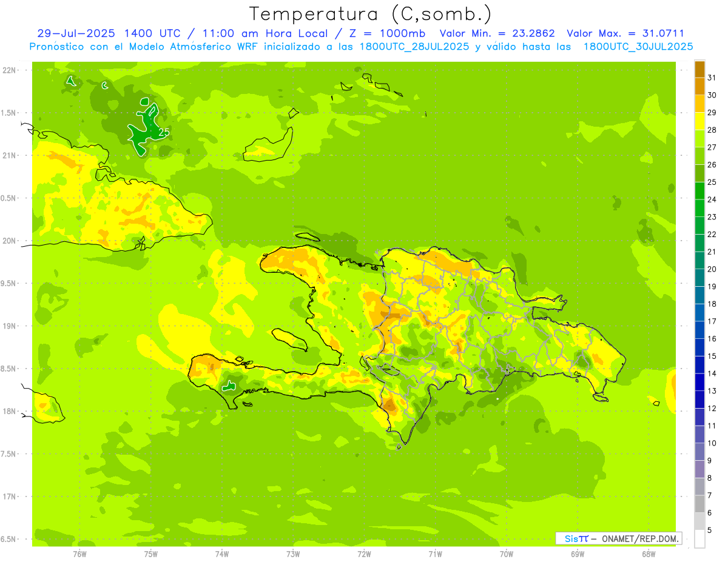Click the '26' colorbar label

[x=712, y=165]
